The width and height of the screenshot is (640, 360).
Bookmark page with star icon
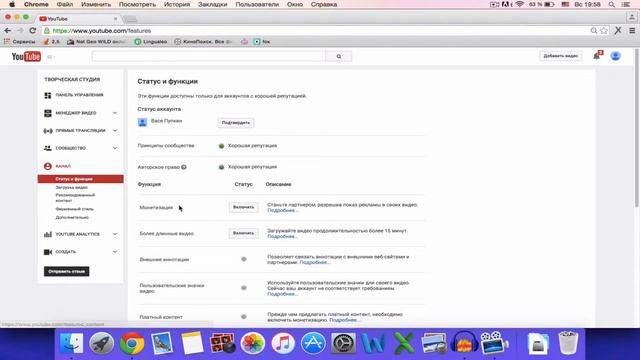[x=604, y=31]
